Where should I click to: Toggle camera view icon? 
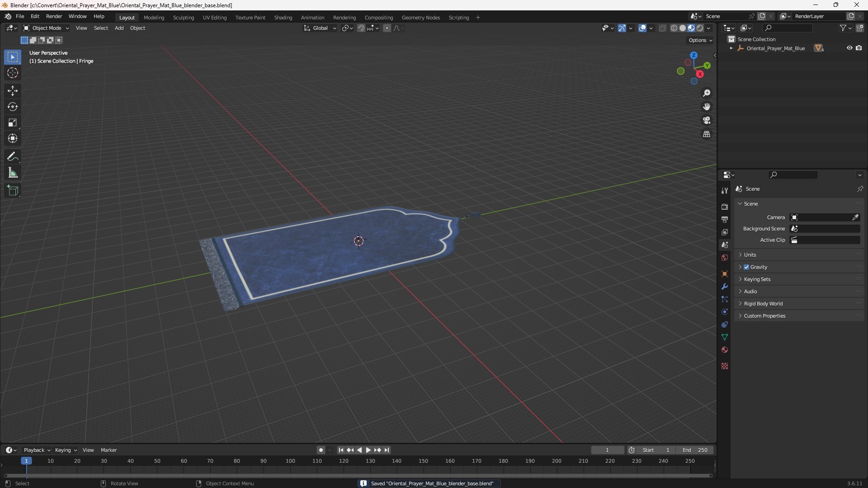click(x=707, y=120)
